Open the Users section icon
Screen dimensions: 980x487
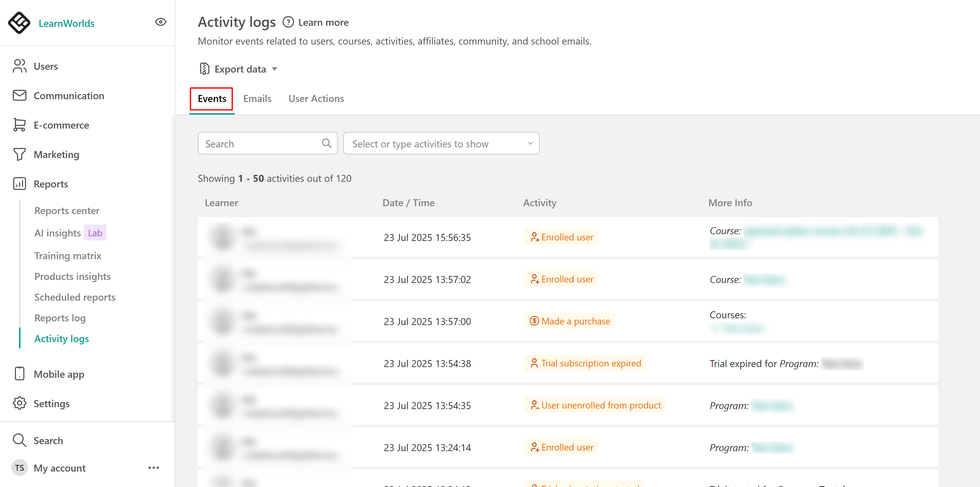[x=19, y=66]
